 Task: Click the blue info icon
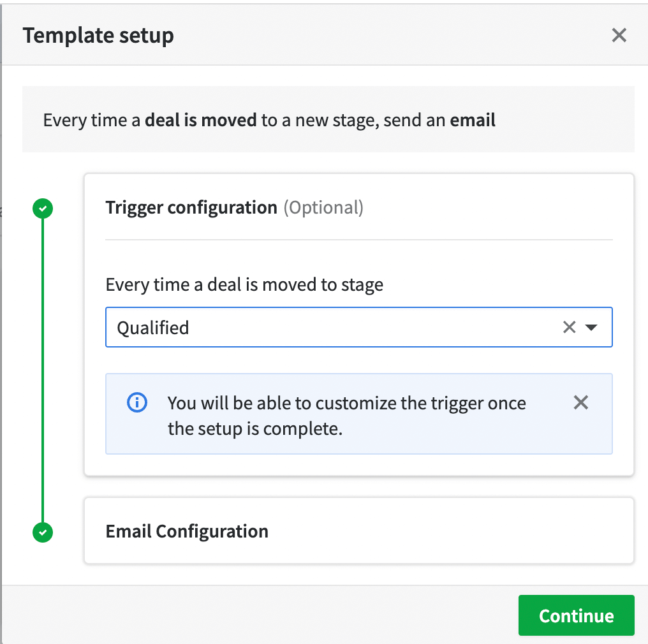pos(136,402)
